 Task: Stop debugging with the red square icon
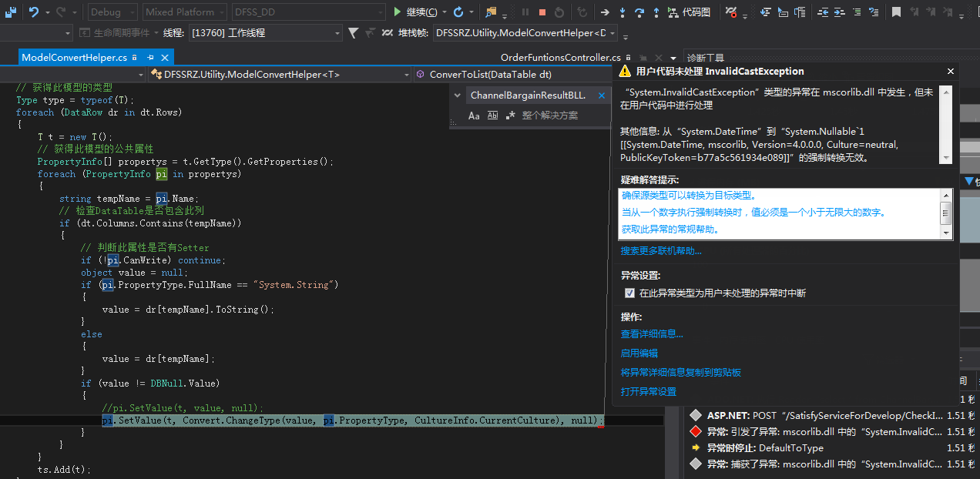click(x=542, y=12)
